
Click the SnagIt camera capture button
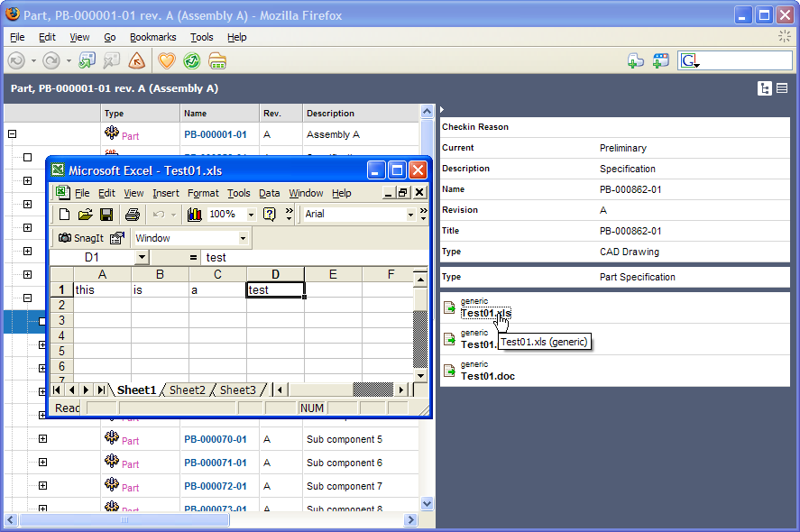(80, 238)
